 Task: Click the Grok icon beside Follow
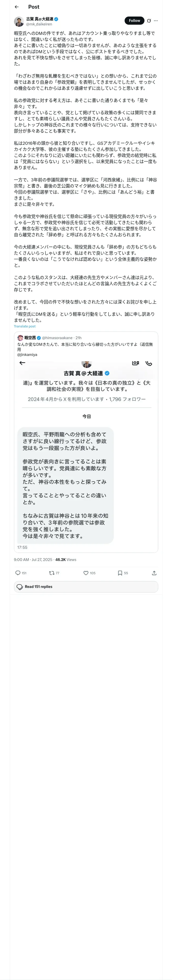[149, 21]
